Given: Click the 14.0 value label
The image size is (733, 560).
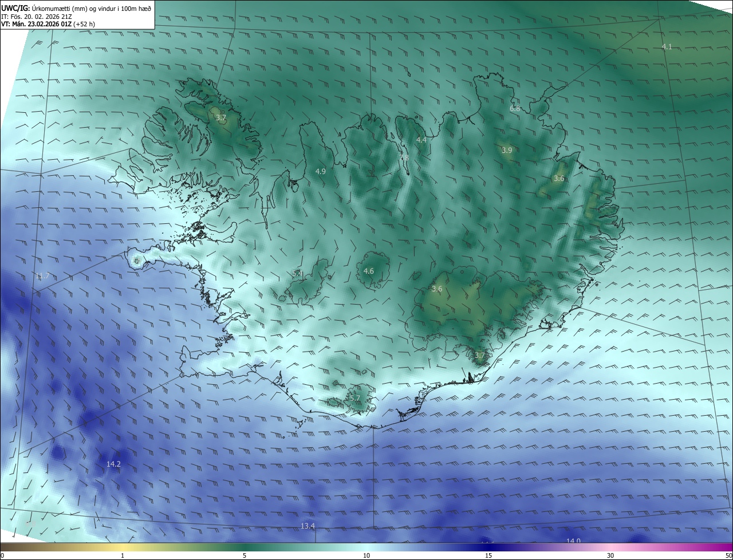Looking at the screenshot, I should (573, 541).
